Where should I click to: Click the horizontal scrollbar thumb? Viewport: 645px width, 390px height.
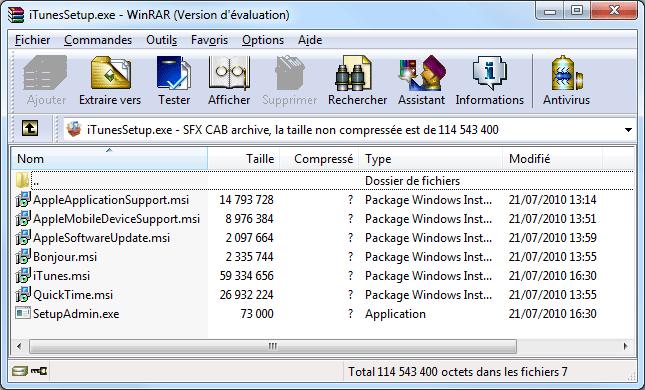pyautogui.click(x=273, y=346)
